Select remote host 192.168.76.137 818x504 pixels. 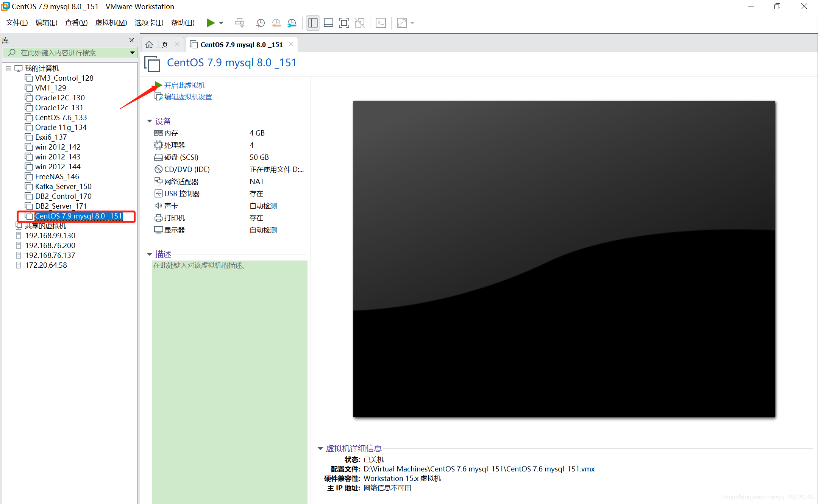pyautogui.click(x=50, y=255)
